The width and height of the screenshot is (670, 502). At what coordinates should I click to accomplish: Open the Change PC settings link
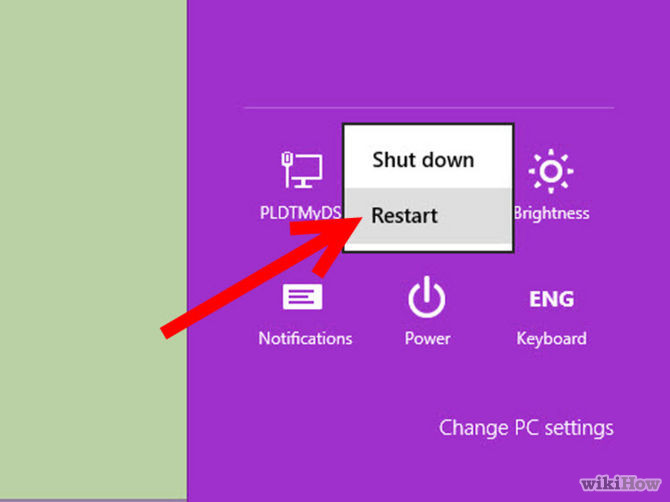[526, 428]
